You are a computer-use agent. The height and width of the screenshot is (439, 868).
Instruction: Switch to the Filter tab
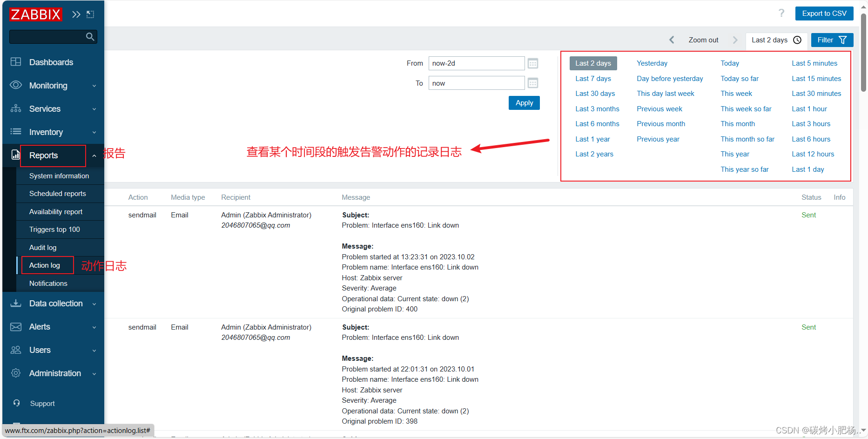point(832,40)
